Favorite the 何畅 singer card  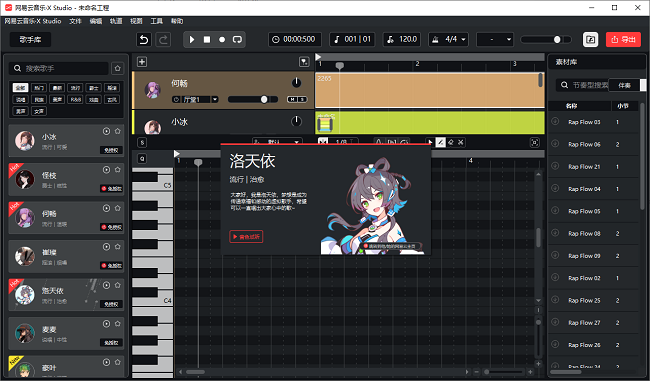118,208
